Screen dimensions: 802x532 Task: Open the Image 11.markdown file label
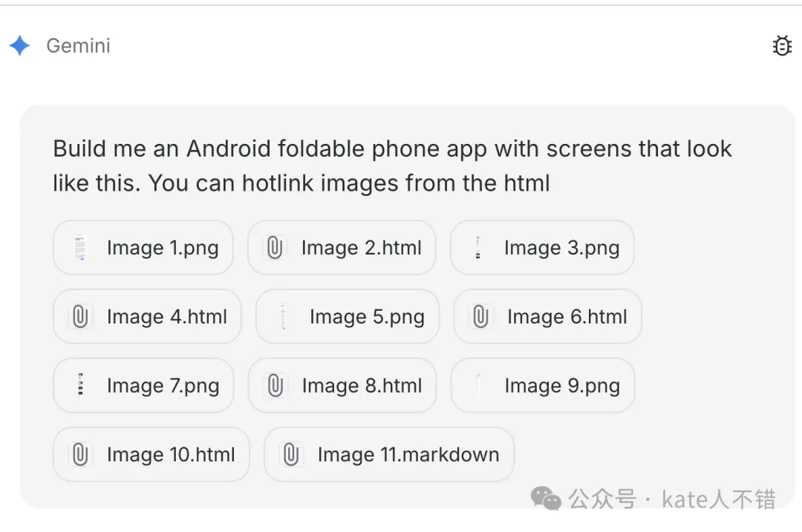408,455
